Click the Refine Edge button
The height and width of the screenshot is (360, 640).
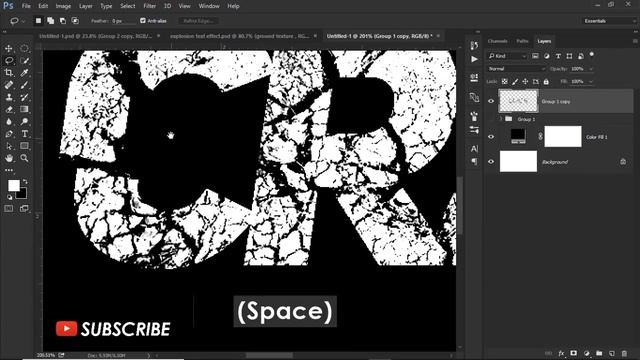click(x=198, y=20)
